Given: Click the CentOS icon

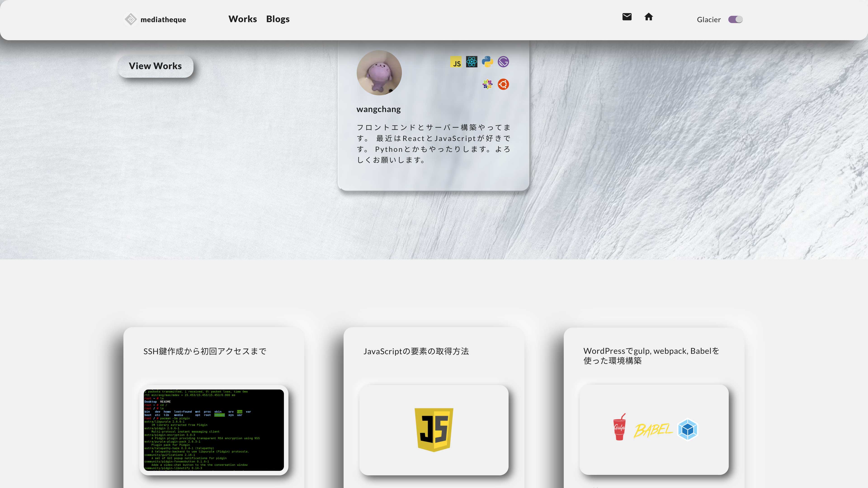Looking at the screenshot, I should 487,84.
